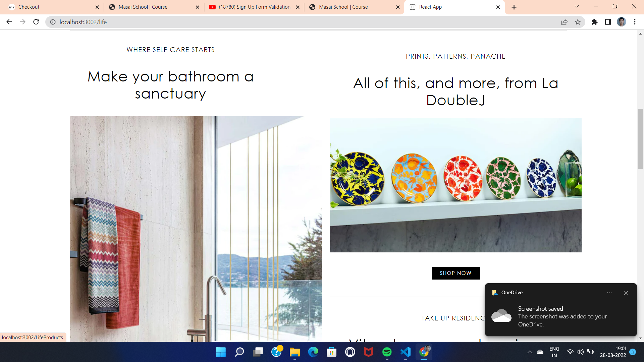
Task: Click the browser reload button
Action: (x=37, y=22)
